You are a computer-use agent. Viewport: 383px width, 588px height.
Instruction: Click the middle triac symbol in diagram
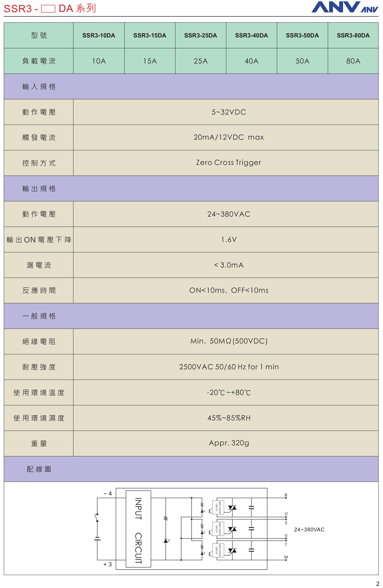232,529
